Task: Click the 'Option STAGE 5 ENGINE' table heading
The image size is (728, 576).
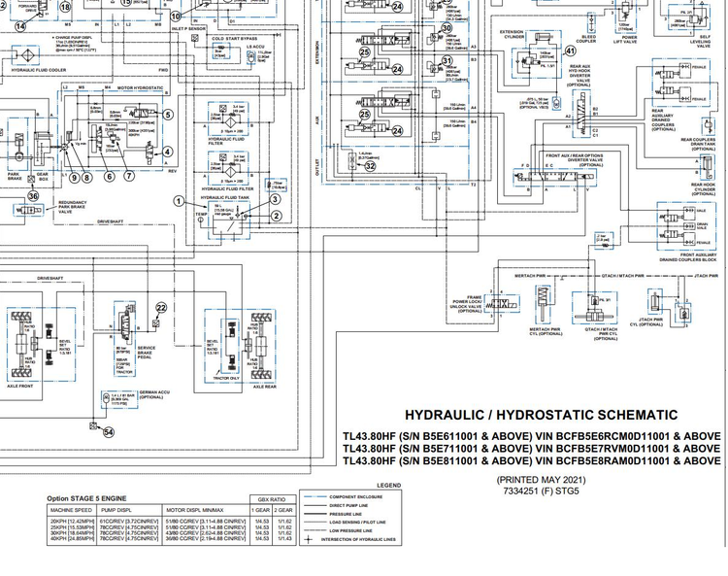Action: (86, 498)
